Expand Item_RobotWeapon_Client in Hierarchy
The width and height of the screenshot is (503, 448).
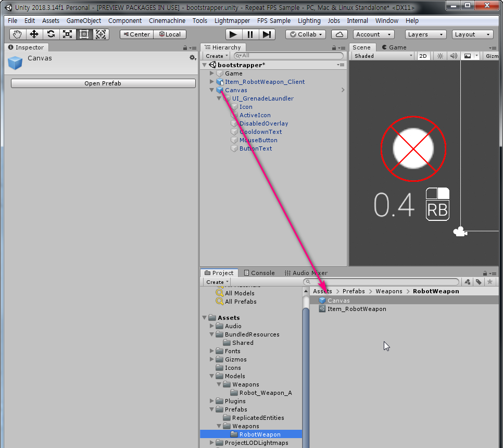[212, 82]
